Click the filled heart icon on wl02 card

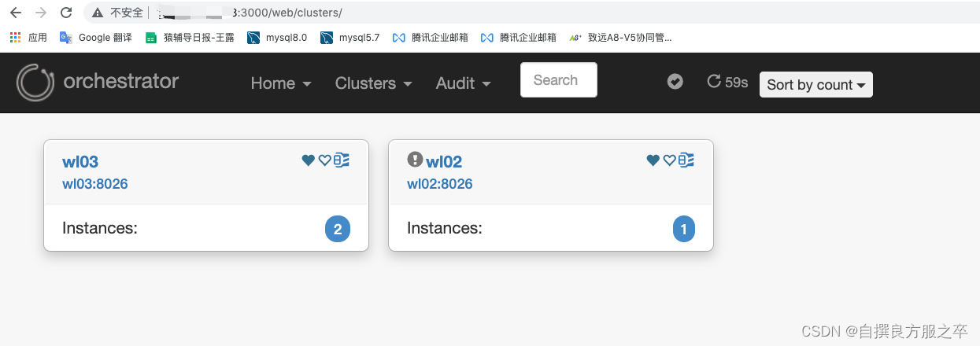click(653, 160)
